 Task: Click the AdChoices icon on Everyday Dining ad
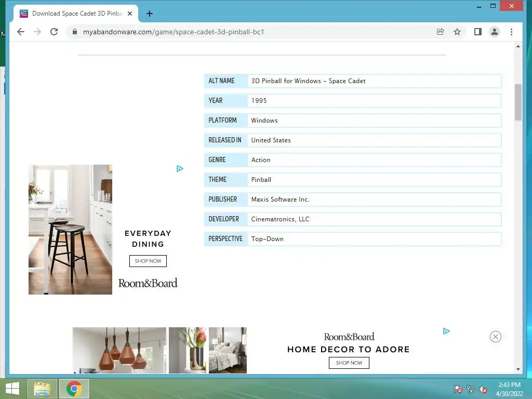click(180, 169)
